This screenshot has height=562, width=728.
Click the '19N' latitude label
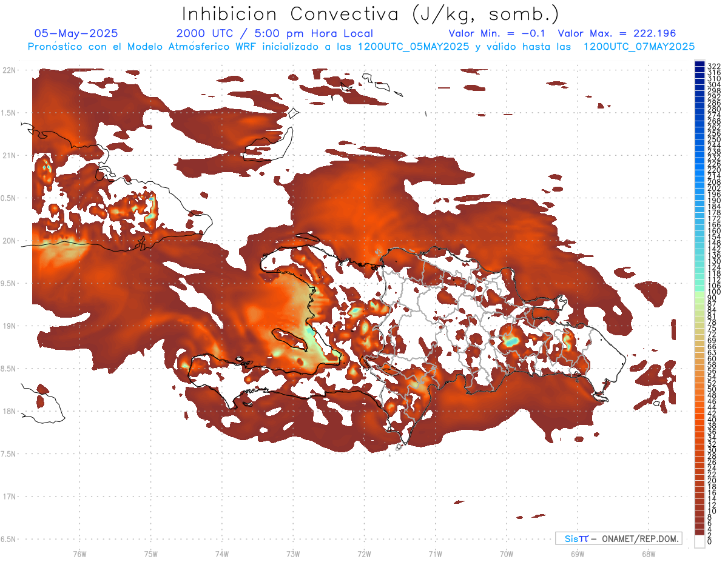[x=8, y=326]
